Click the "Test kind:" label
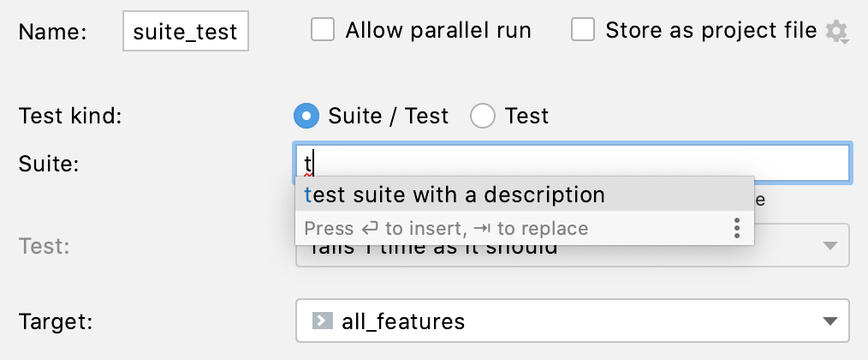 pos(70,116)
